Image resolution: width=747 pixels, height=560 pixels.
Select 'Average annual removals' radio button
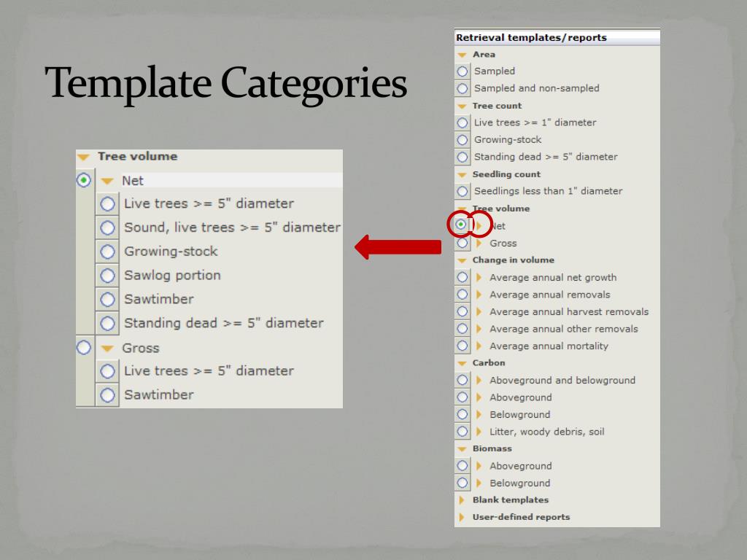click(462, 295)
